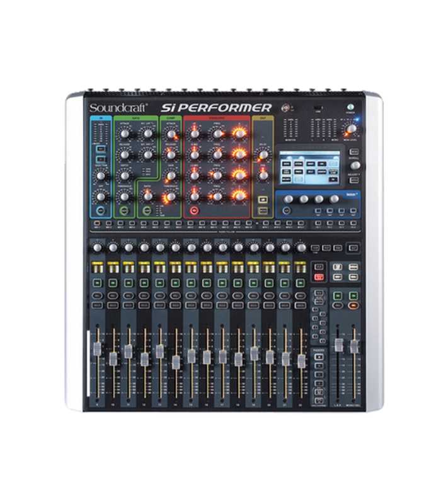
Task: Click the orange-lit master SEL button
Action: click(353, 305)
